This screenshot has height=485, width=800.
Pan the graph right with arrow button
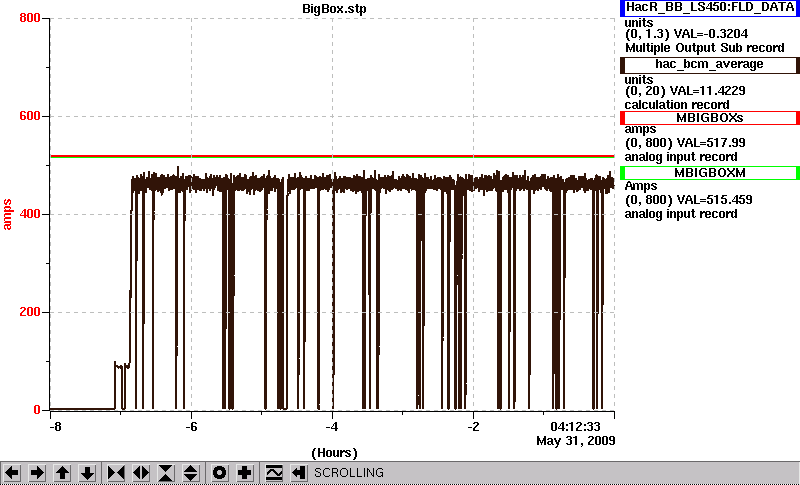coord(37,473)
